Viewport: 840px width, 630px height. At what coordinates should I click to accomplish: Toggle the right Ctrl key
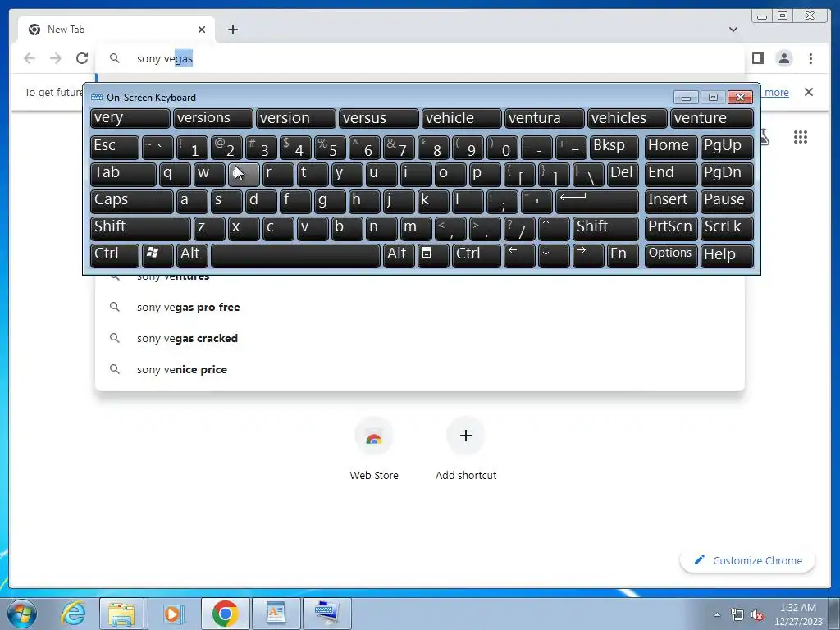pyautogui.click(x=477, y=256)
